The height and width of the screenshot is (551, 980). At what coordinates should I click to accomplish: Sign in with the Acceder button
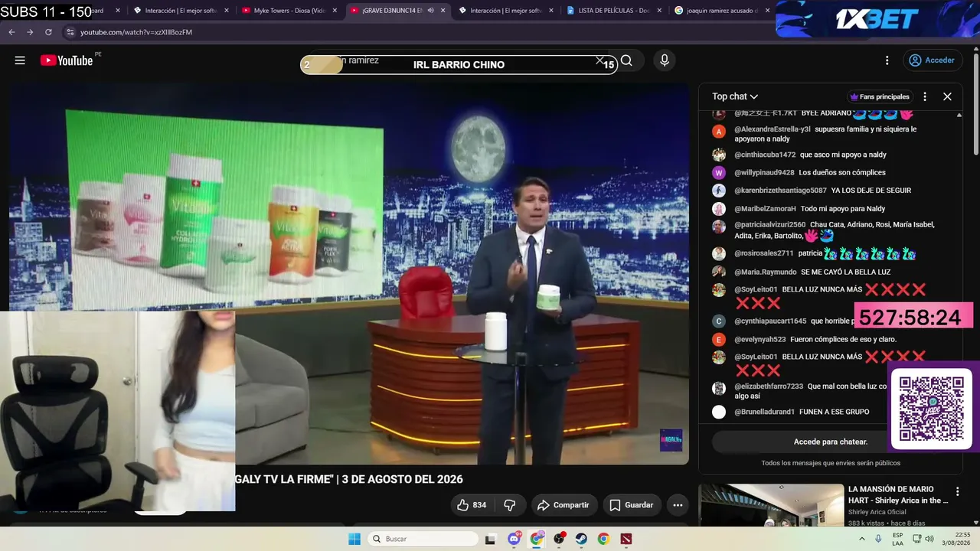pos(932,60)
